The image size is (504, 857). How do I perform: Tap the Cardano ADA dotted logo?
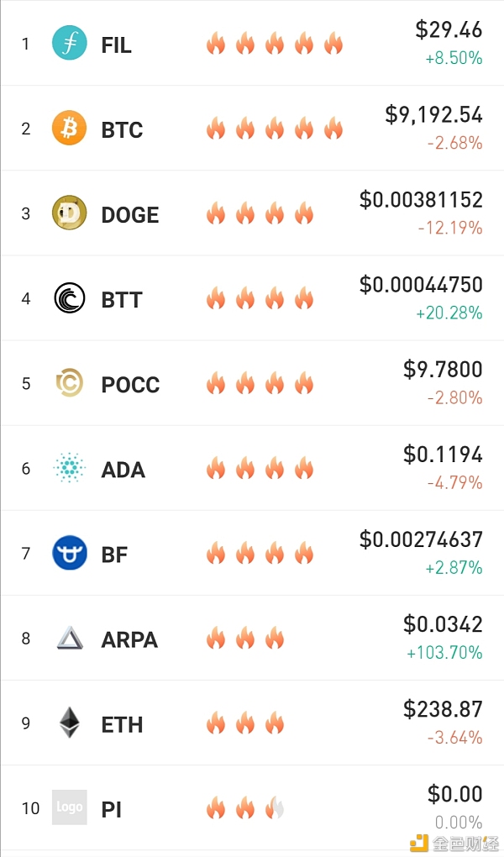coord(70,468)
